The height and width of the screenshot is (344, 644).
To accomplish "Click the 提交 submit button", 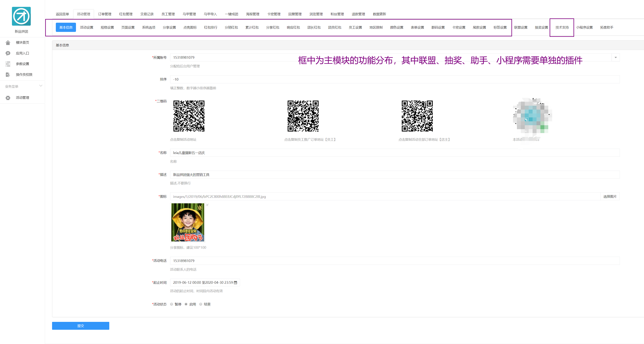I will point(80,326).
